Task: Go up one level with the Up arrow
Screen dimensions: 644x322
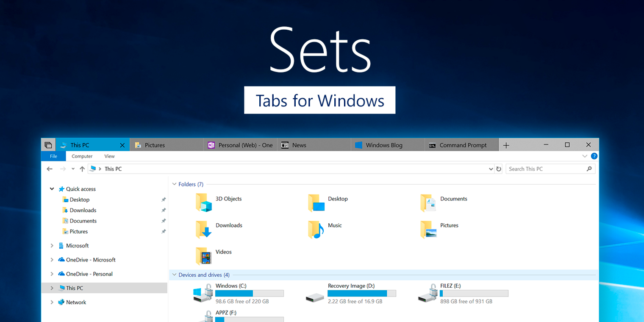Action: (82, 169)
